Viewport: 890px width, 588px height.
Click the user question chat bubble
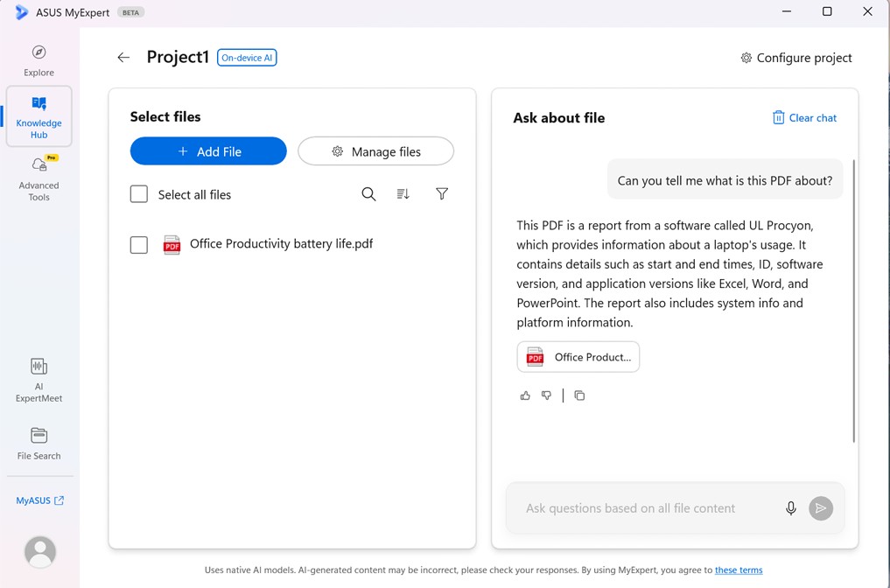click(725, 180)
